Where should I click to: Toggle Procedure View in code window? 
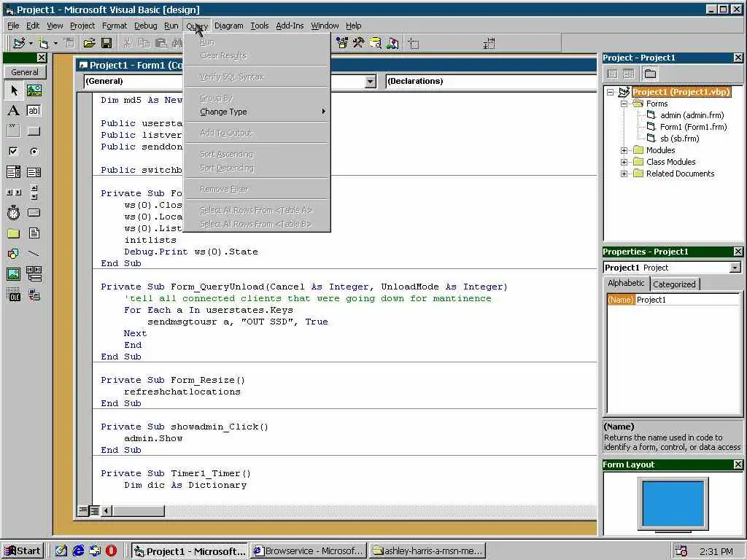[83, 511]
